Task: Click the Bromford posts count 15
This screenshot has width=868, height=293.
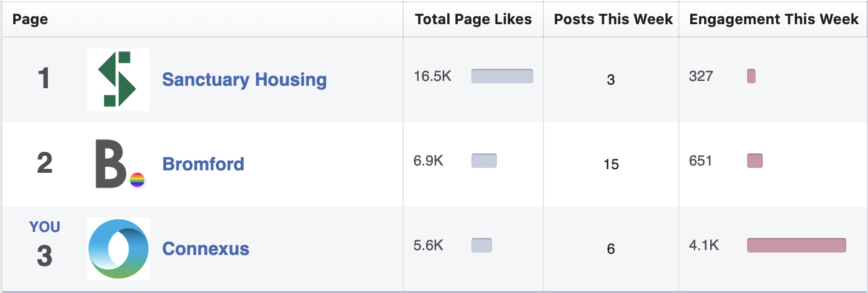Action: pos(611,164)
